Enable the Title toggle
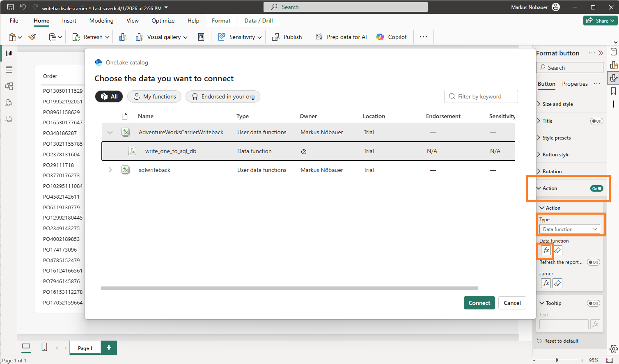The width and height of the screenshot is (619, 364). (596, 121)
